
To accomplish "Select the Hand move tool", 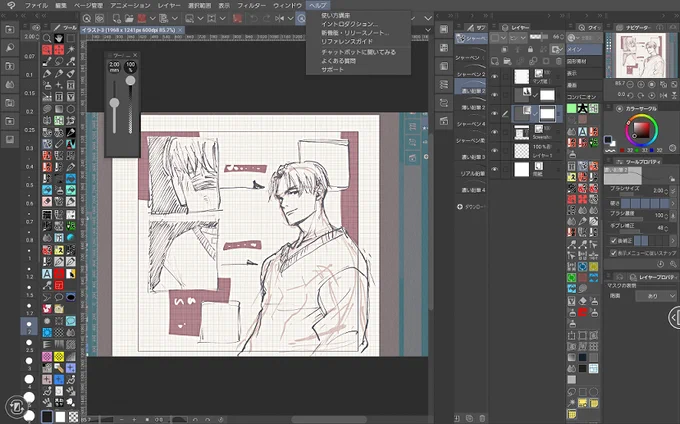I will coord(59,38).
